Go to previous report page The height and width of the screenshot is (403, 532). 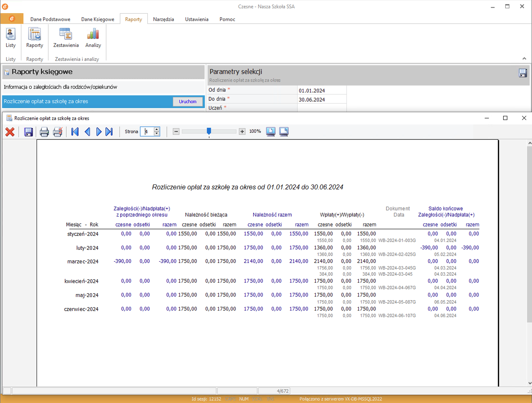pyautogui.click(x=87, y=132)
